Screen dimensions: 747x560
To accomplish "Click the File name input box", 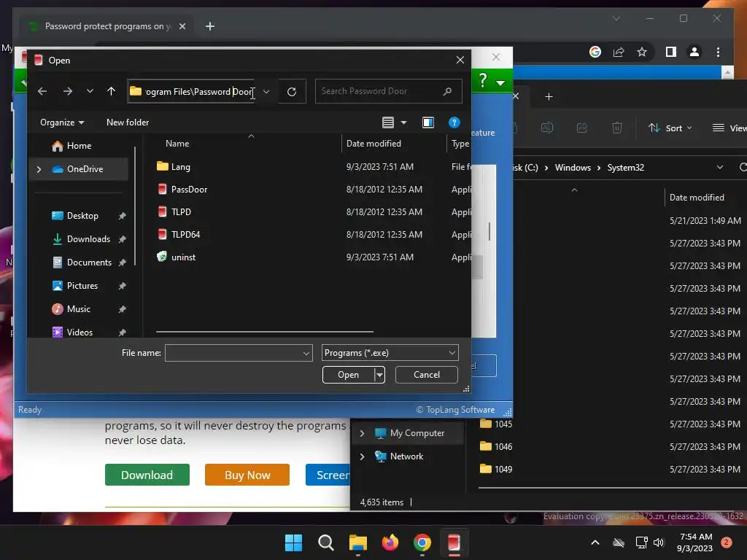I will point(233,353).
